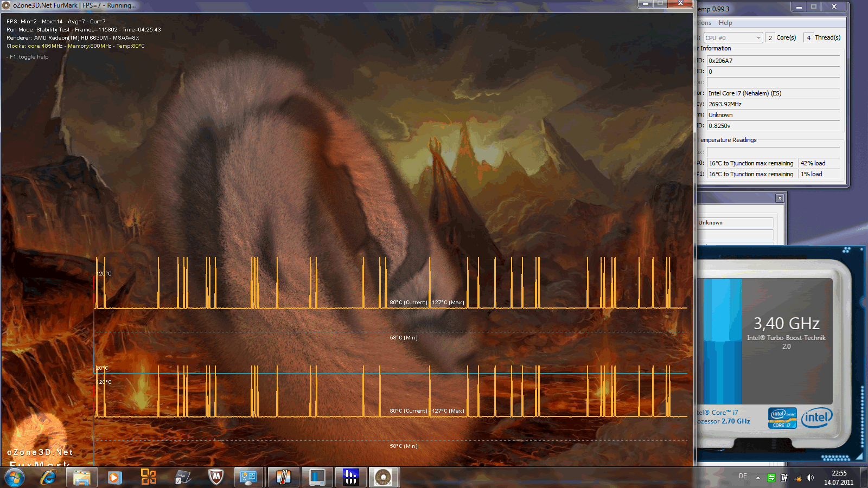
Task: Open the volume speaker tray icon
Action: point(810,478)
